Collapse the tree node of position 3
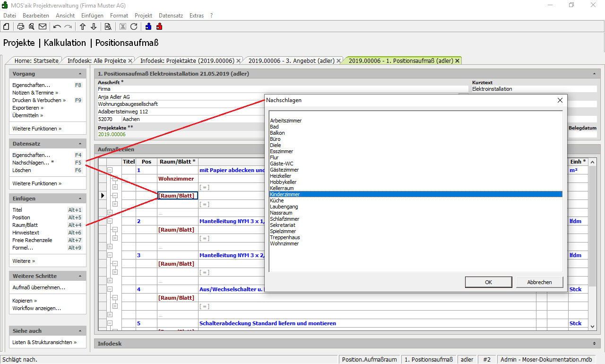This screenshot has width=605, height=364. click(x=110, y=255)
